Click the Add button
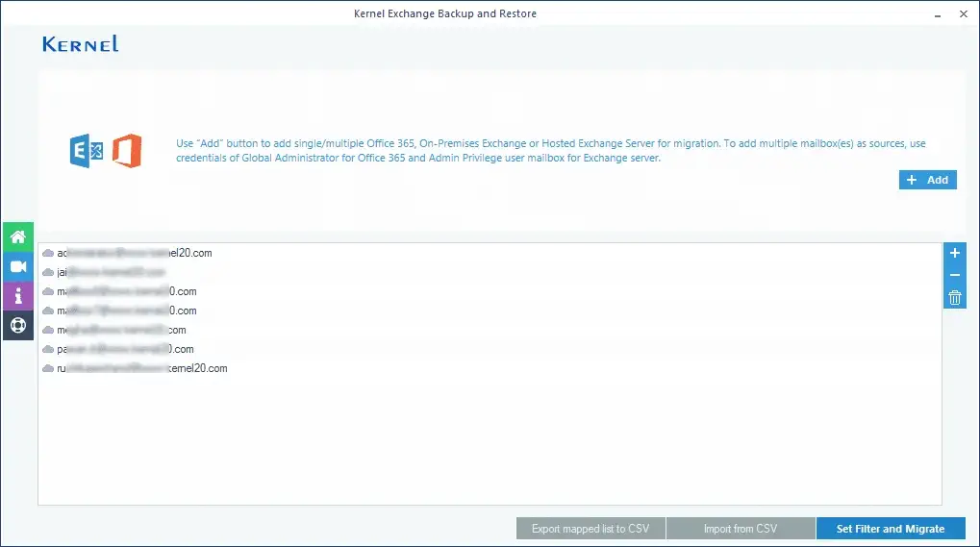The width and height of the screenshot is (980, 547). [x=927, y=180]
